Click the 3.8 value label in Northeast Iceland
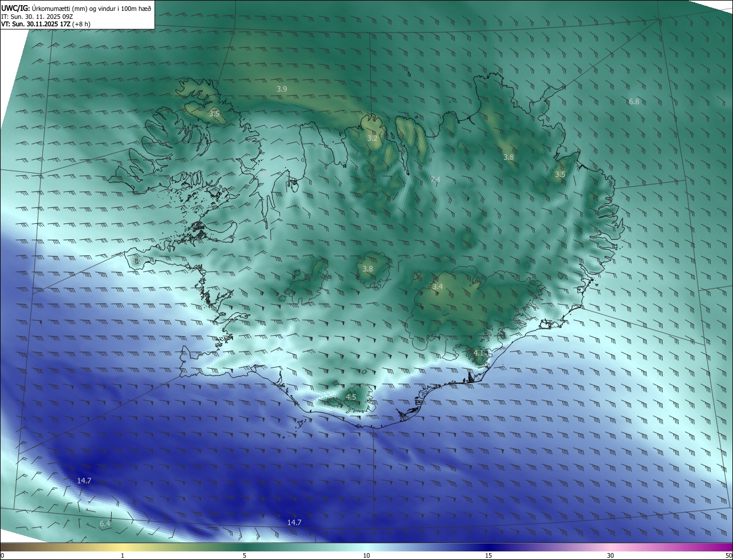Screen dimensions: 733x560 pyautogui.click(x=509, y=157)
